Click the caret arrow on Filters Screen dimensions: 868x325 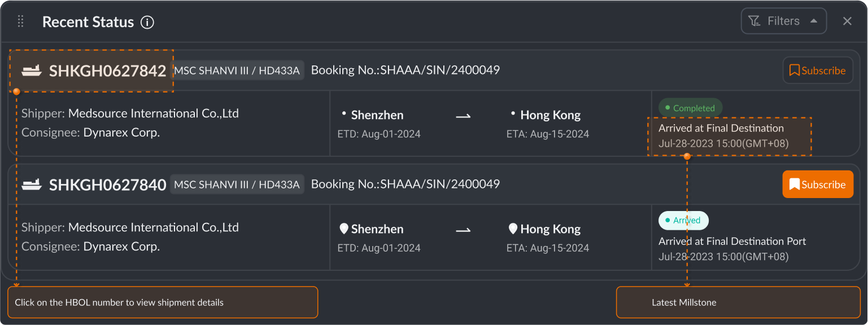click(814, 21)
